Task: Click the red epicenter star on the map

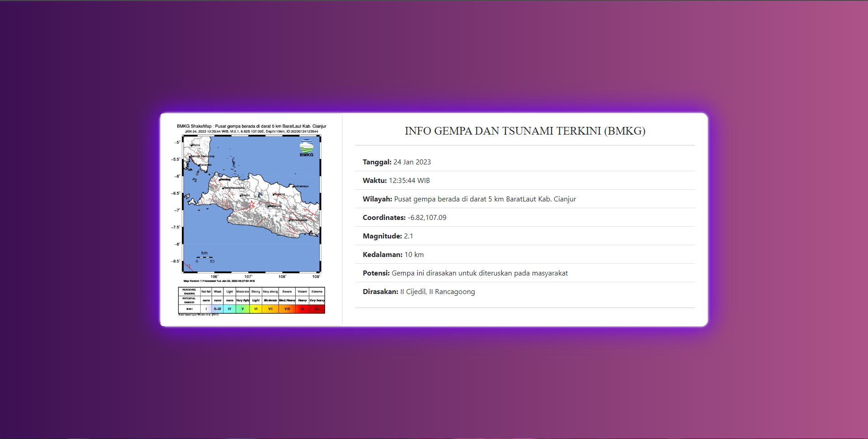Action: 251,205
